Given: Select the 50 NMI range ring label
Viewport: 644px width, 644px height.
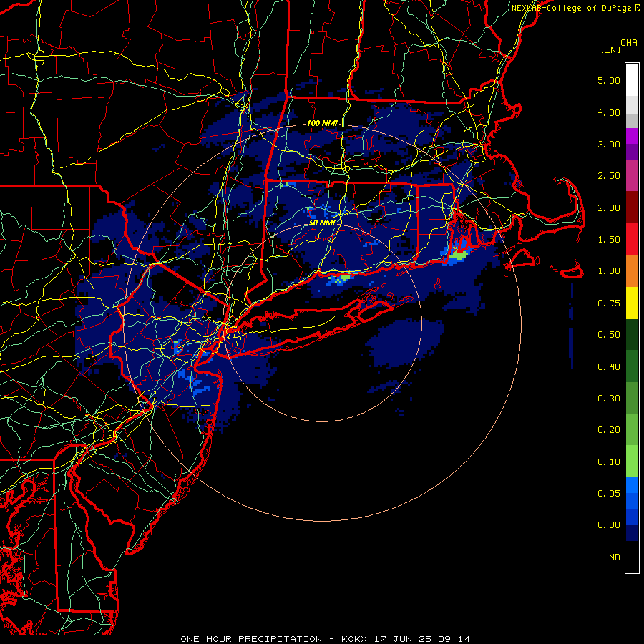Looking at the screenshot, I should 322,223.
